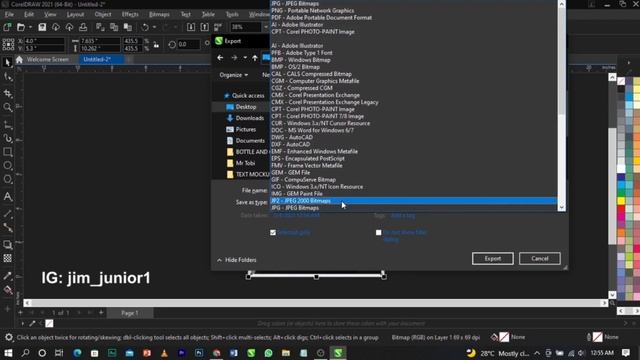Select the Artistic Media tool

point(7,138)
